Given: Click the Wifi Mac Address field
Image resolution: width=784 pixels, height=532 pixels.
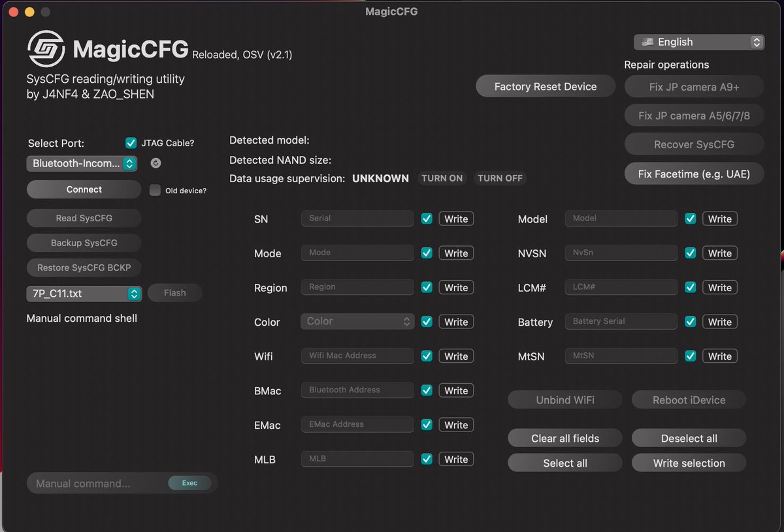Looking at the screenshot, I should (357, 356).
